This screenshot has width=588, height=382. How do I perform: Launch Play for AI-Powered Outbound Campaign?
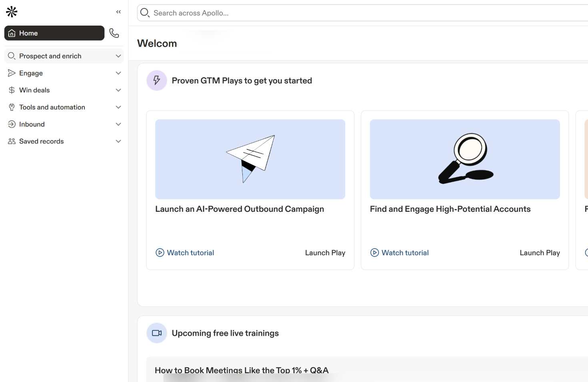coord(325,253)
